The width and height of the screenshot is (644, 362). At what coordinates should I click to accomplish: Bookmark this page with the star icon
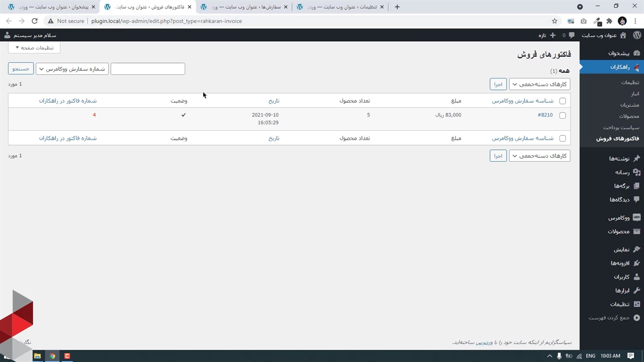[x=554, y=21]
